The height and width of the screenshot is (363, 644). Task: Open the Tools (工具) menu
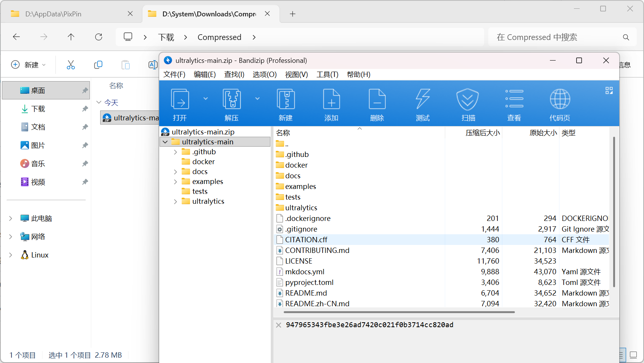[x=327, y=74]
